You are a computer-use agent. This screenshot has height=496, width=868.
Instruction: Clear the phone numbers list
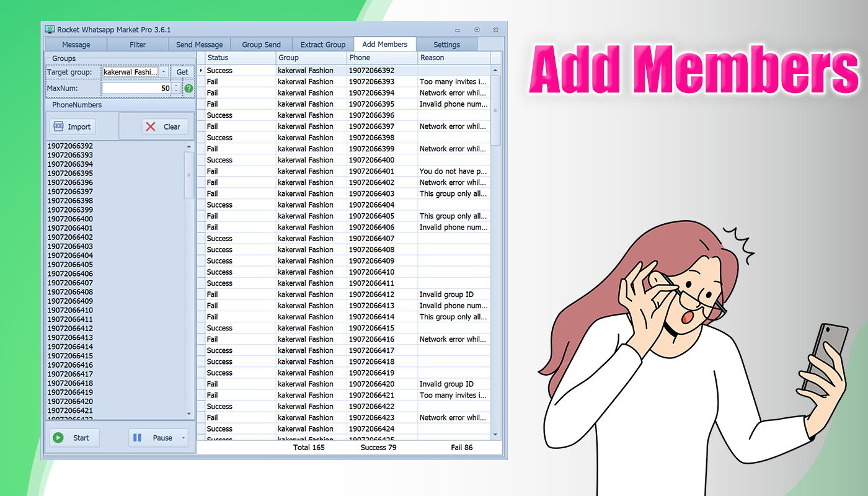pyautogui.click(x=165, y=126)
